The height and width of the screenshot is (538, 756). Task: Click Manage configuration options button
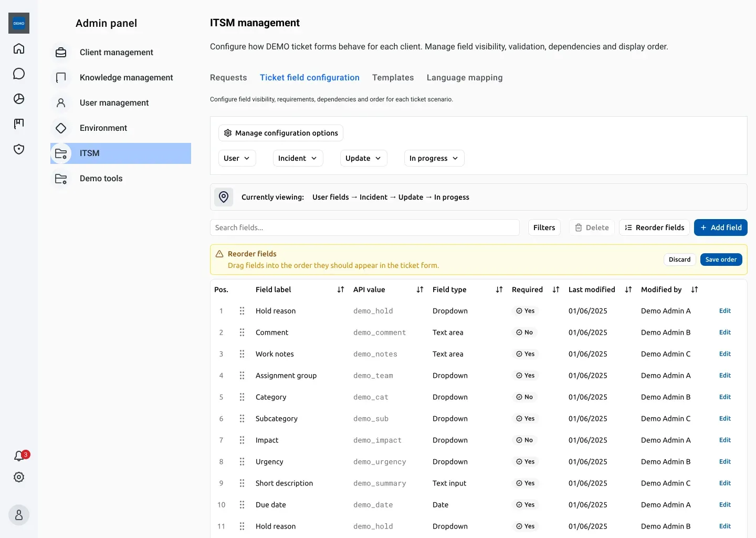click(281, 133)
